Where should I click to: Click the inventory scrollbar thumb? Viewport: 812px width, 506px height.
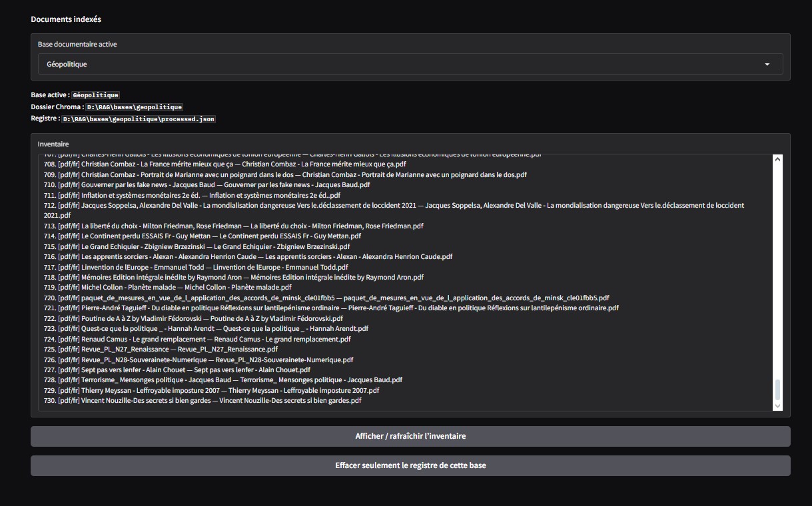point(777,389)
